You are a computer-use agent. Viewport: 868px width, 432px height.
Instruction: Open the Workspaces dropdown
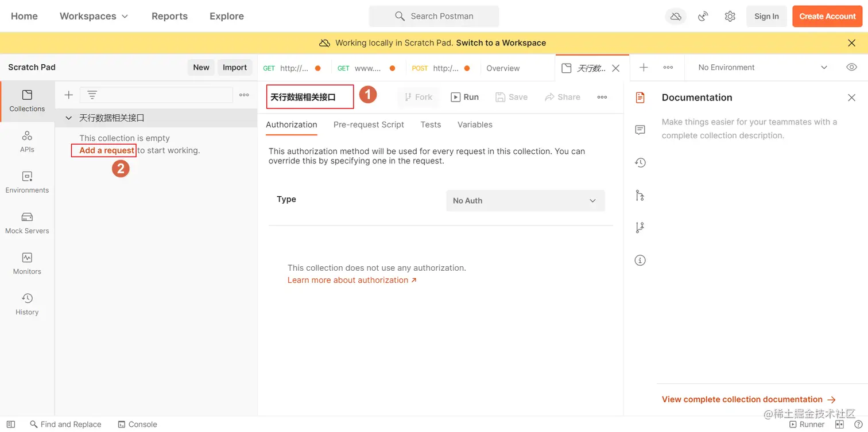(x=94, y=16)
